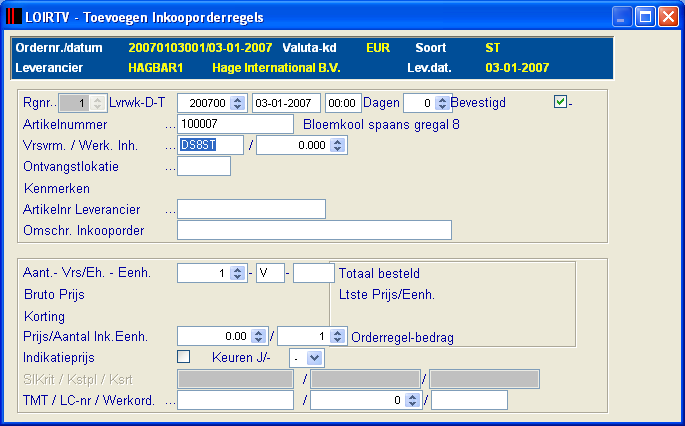
Task: Click the supplier code HAGBAR1
Action: 156,68
